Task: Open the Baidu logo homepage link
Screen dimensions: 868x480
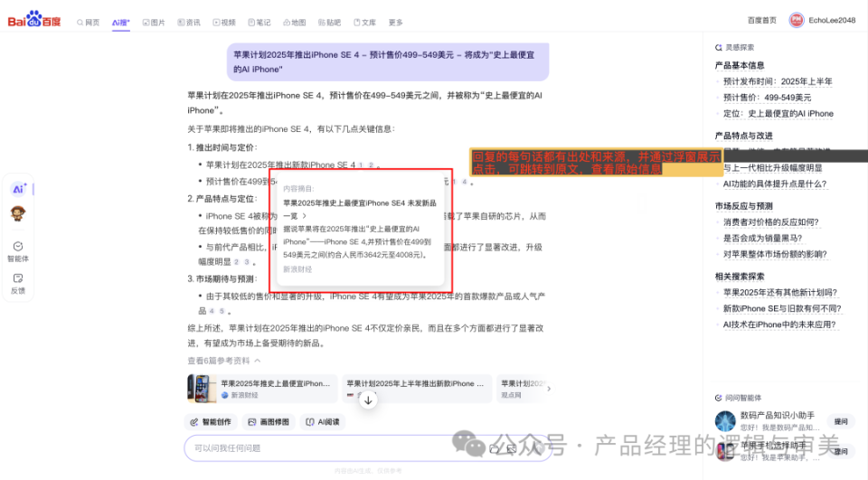Action: [x=34, y=19]
